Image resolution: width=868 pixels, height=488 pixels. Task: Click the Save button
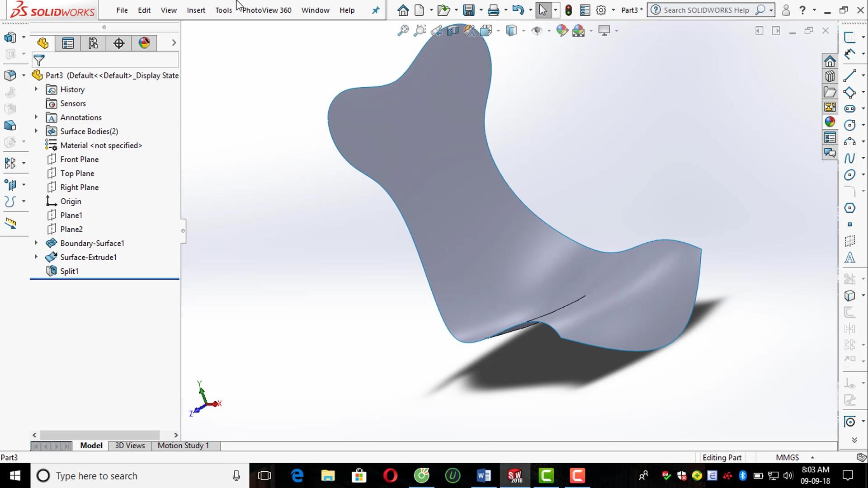click(x=469, y=9)
